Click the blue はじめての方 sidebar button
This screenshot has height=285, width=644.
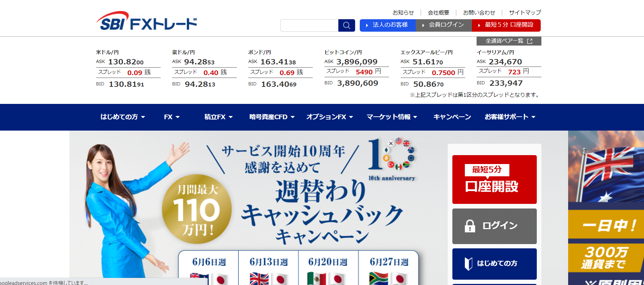tap(494, 264)
